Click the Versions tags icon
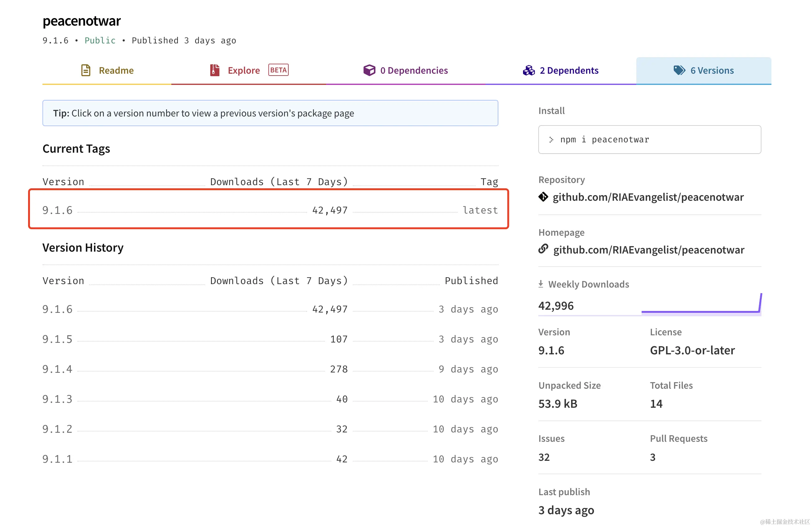 point(679,70)
